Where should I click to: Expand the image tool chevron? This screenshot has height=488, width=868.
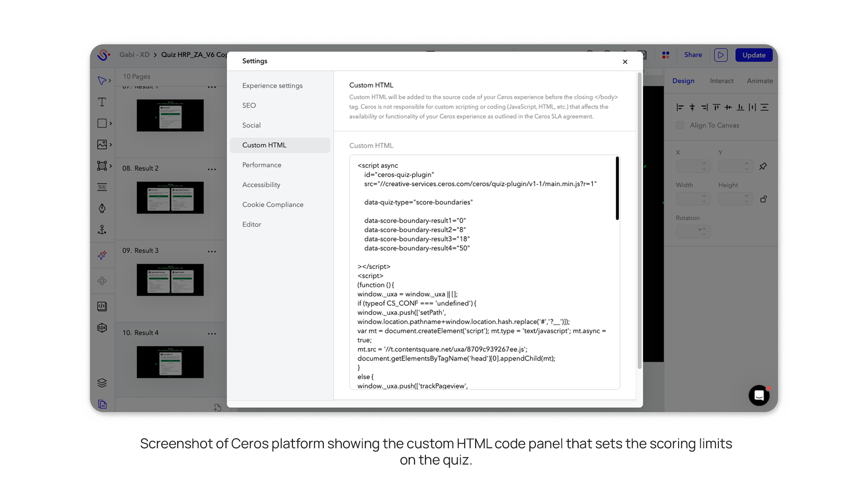[110, 145]
